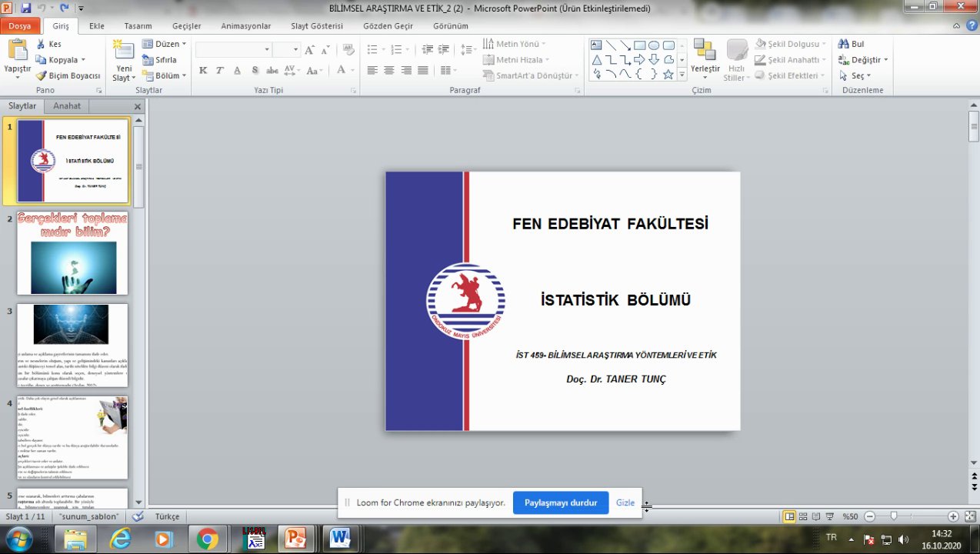This screenshot has height=554, width=980.
Task: Open Microsoft Word from the taskbar
Action: [341, 539]
